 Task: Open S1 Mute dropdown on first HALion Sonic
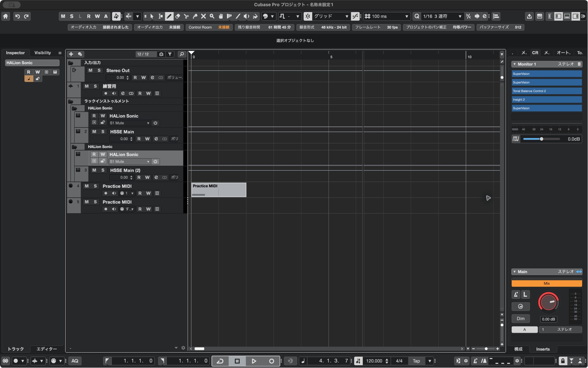point(129,123)
